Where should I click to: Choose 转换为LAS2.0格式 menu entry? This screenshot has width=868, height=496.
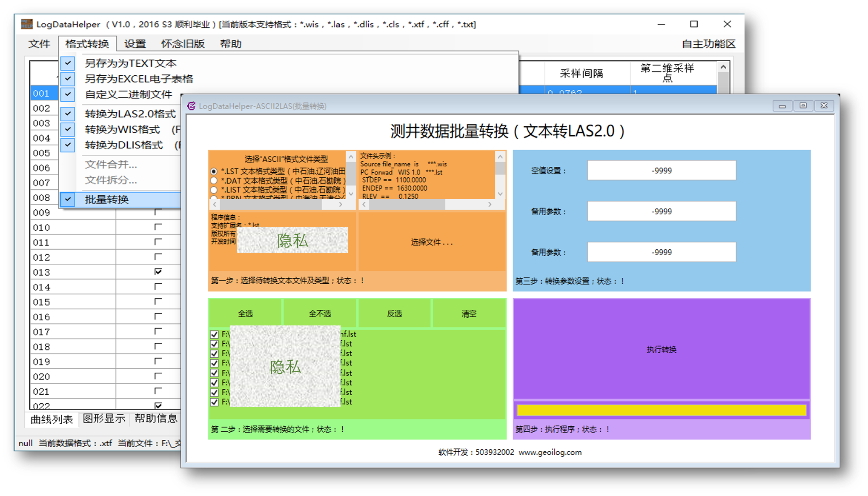pyautogui.click(x=130, y=114)
